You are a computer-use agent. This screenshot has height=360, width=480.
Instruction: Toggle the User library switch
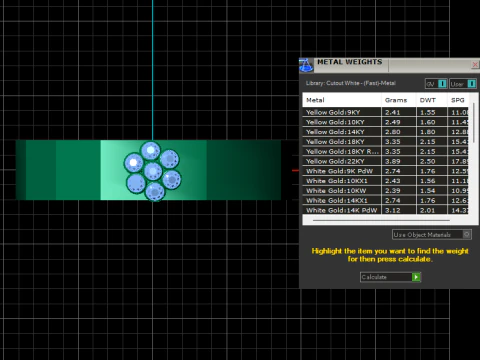point(472,84)
